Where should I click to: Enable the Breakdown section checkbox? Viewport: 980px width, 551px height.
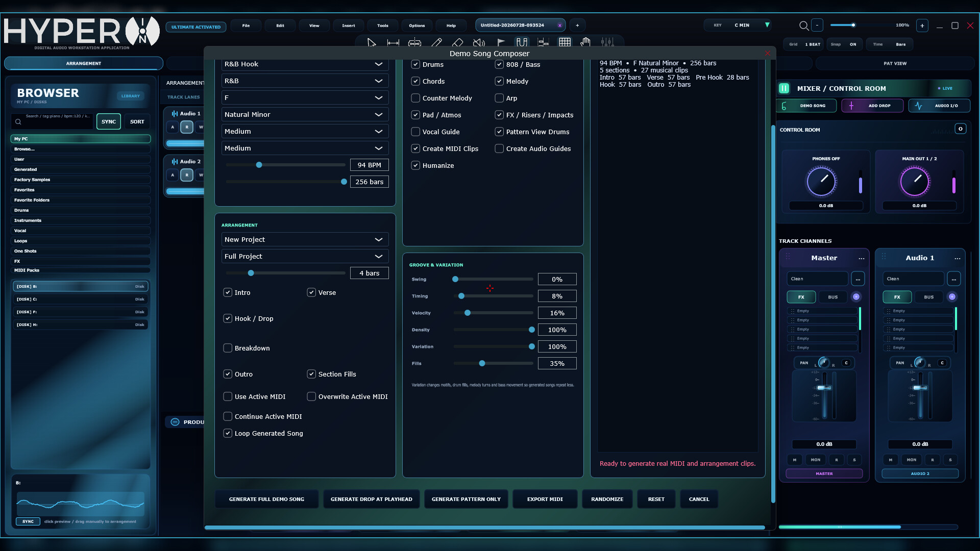tap(228, 348)
